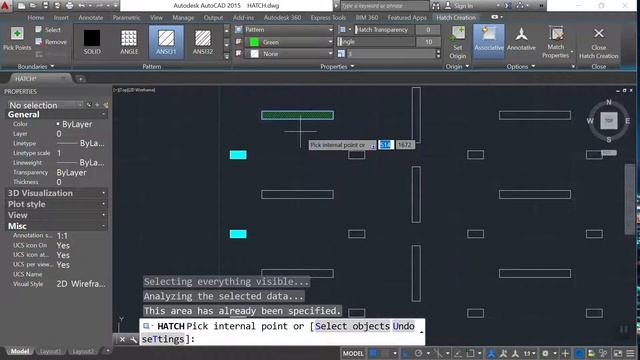Screen dimensions: 640x360
Task: Click the AutoCAD application menu button
Action: 5,6
